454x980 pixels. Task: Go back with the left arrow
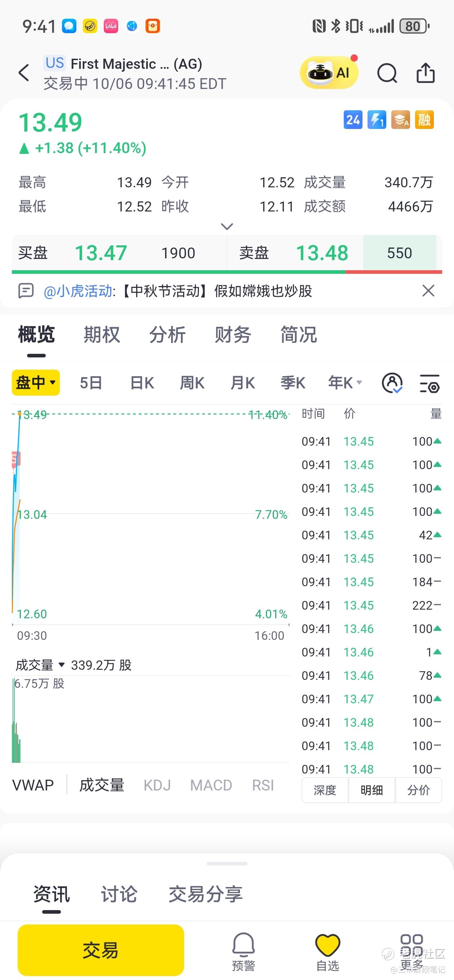(24, 73)
